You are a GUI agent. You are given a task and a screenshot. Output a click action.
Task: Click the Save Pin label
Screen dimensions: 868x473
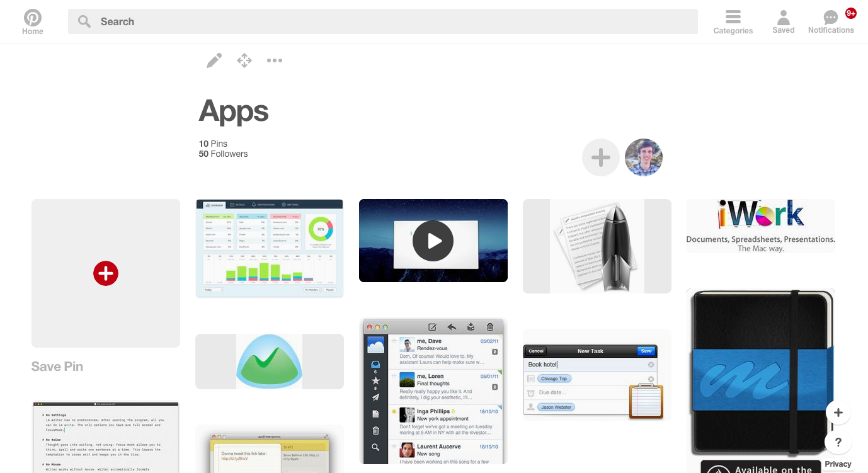pos(57,367)
